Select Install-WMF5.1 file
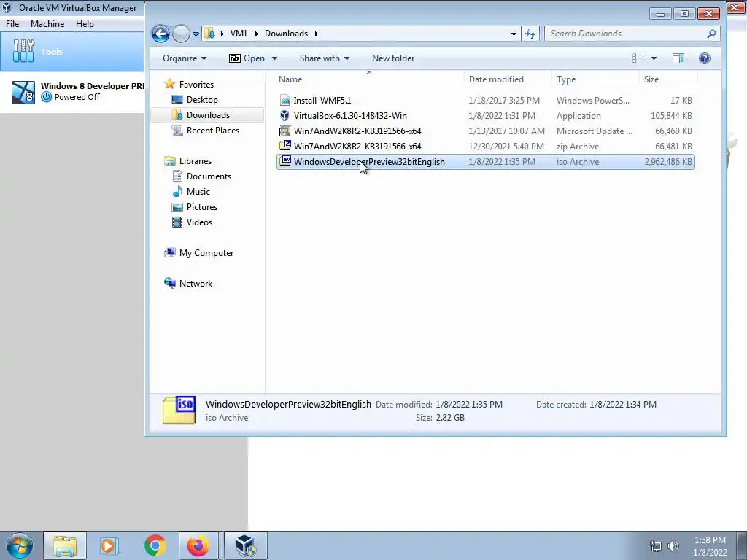The width and height of the screenshot is (747, 560). click(485, 101)
